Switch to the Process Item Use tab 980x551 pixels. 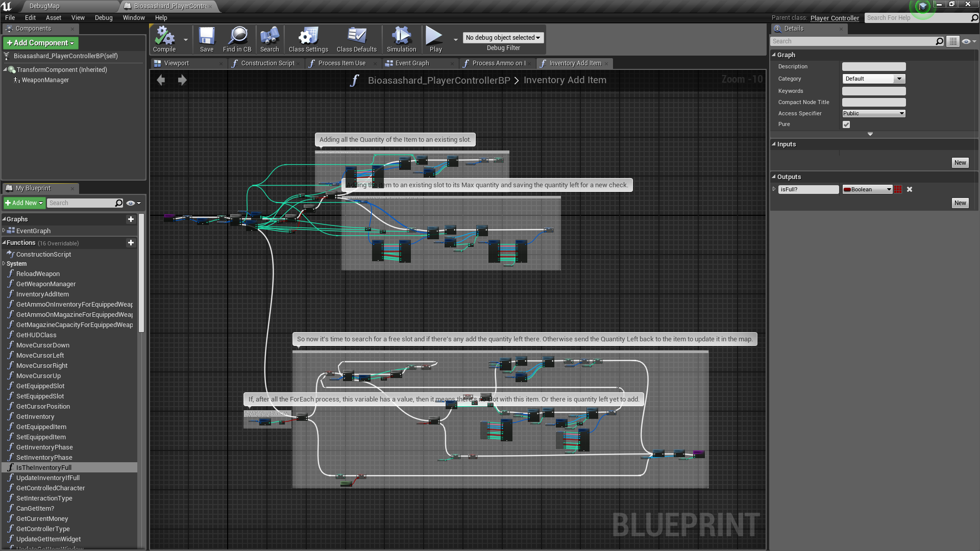click(x=341, y=64)
